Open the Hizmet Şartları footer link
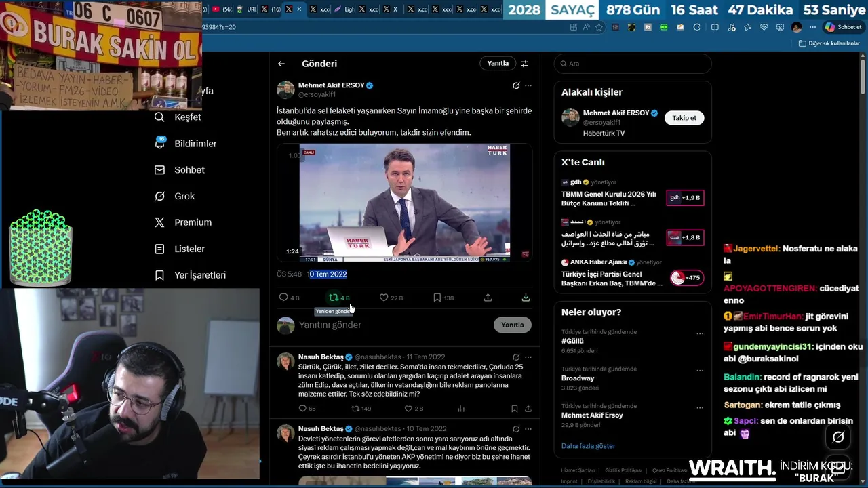 [578, 470]
